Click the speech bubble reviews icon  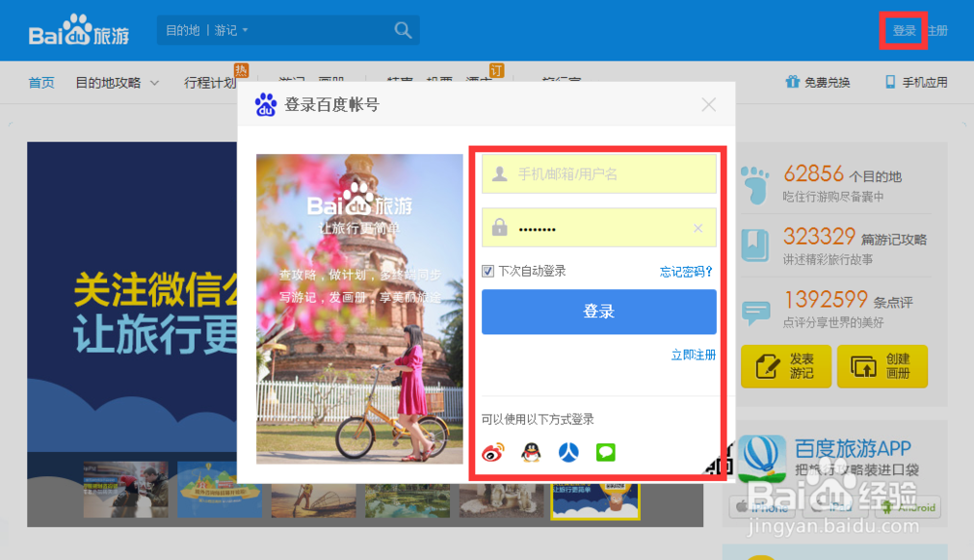click(756, 312)
